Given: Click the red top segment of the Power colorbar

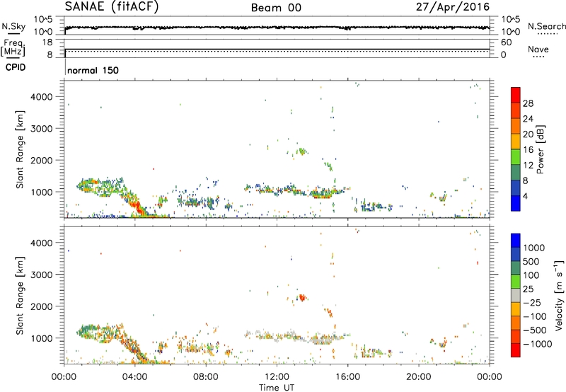Looking at the screenshot, I should coord(516,95).
